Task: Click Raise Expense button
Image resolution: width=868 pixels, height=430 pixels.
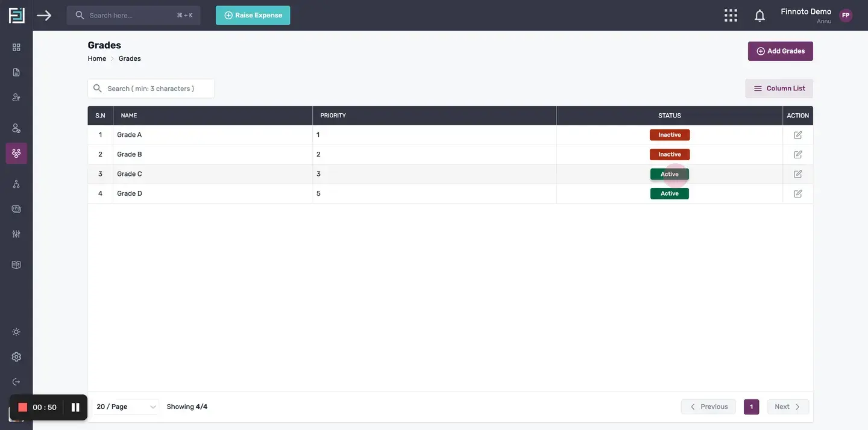Action: click(253, 16)
